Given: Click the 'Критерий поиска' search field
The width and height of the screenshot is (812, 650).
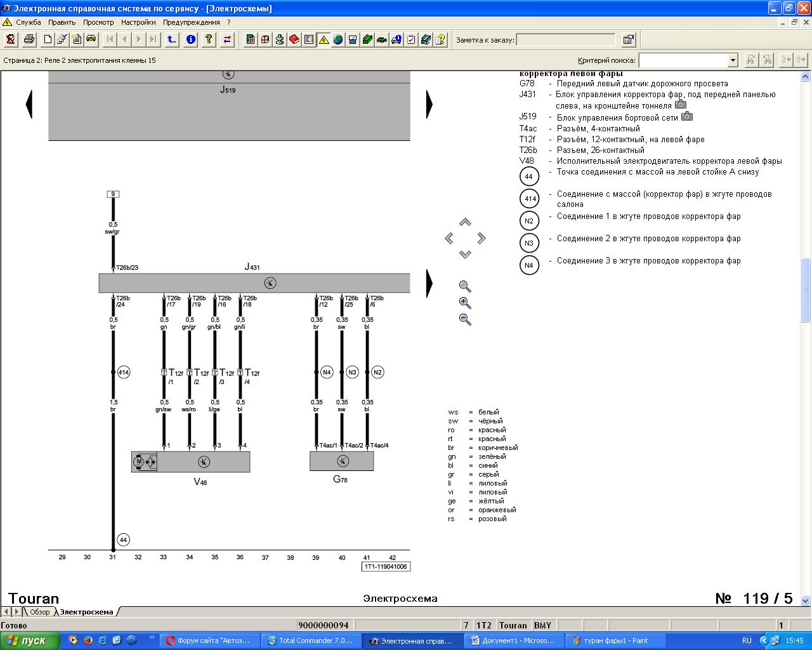Looking at the screenshot, I should (683, 60).
